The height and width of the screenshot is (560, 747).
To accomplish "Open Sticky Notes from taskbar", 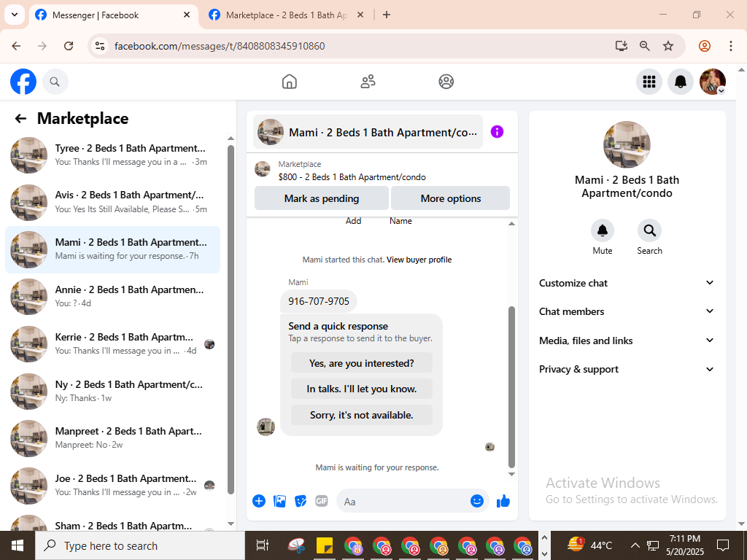I will (325, 545).
